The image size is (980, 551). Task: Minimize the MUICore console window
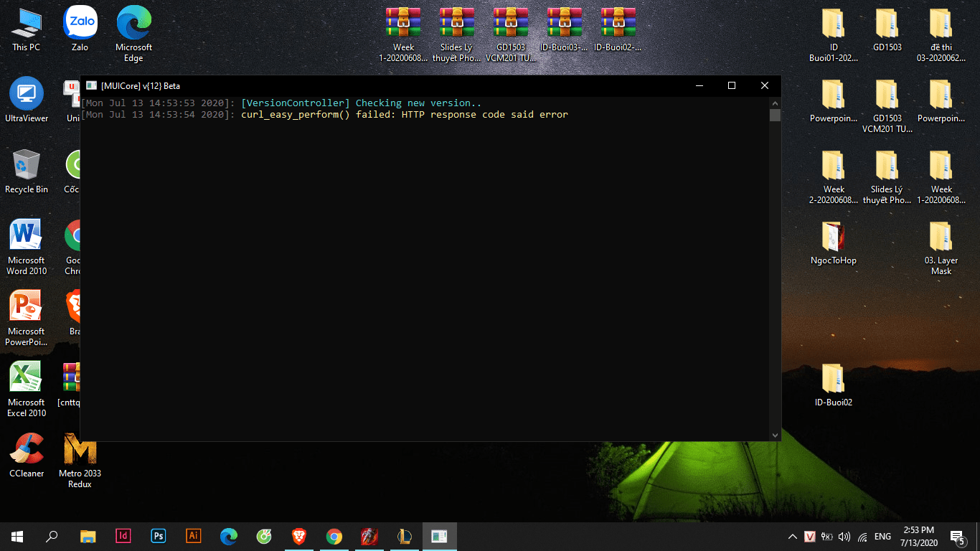pos(699,85)
